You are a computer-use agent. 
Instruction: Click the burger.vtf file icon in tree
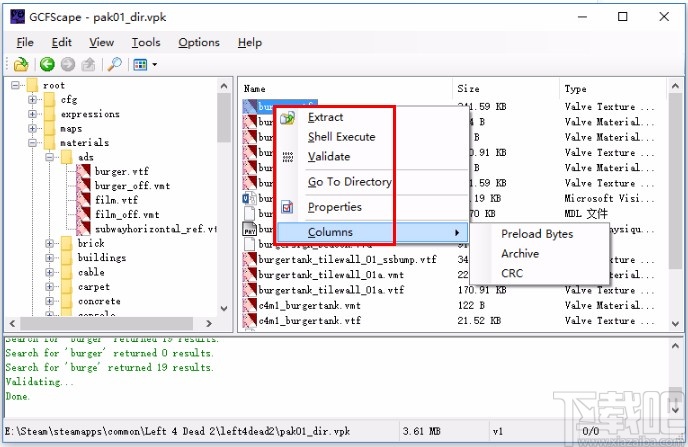point(83,171)
